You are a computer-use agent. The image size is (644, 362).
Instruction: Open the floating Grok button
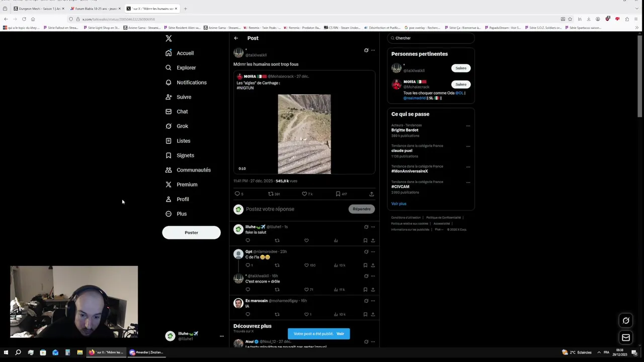626,321
